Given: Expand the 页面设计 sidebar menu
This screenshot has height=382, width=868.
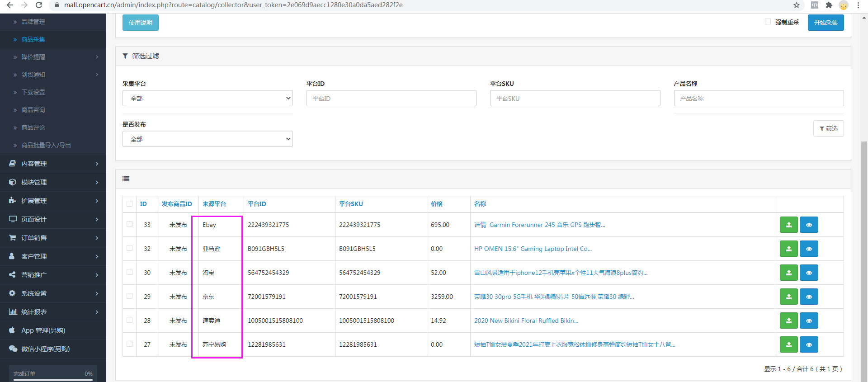Looking at the screenshot, I should [x=53, y=219].
